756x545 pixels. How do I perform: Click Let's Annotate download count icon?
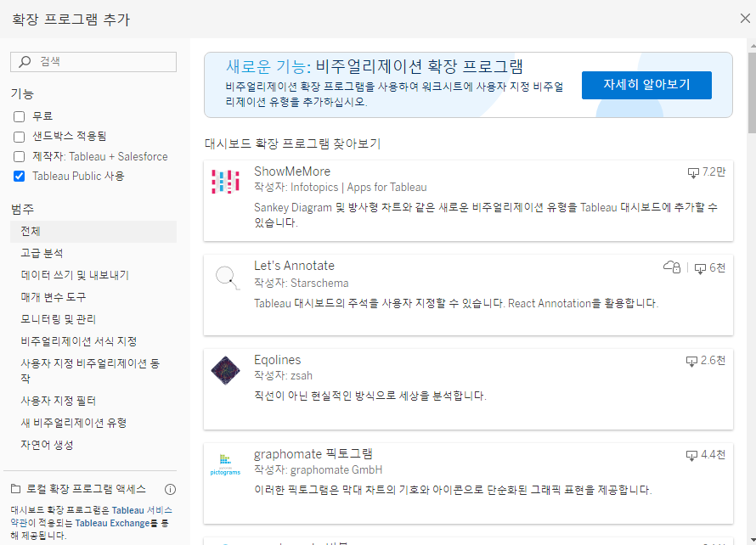pos(700,268)
